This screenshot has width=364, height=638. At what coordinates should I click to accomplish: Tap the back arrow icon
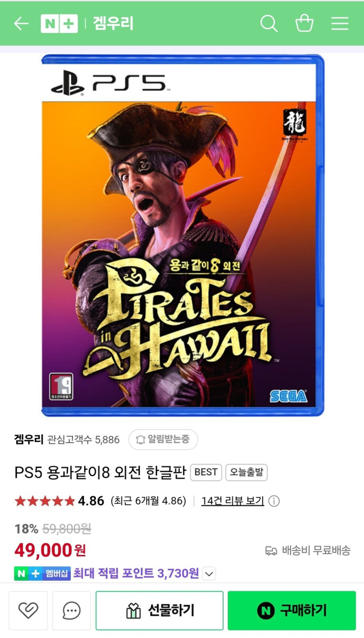click(21, 24)
